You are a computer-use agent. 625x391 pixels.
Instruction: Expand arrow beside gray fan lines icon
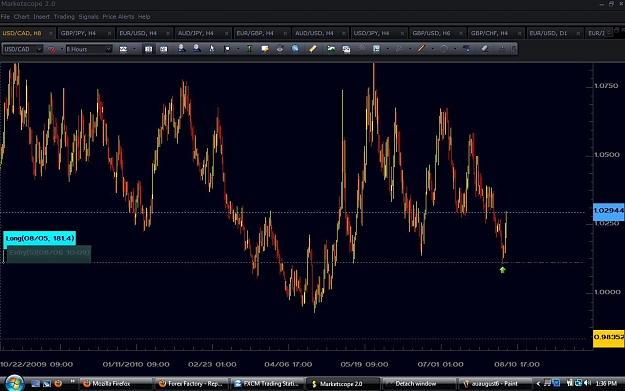point(410,49)
